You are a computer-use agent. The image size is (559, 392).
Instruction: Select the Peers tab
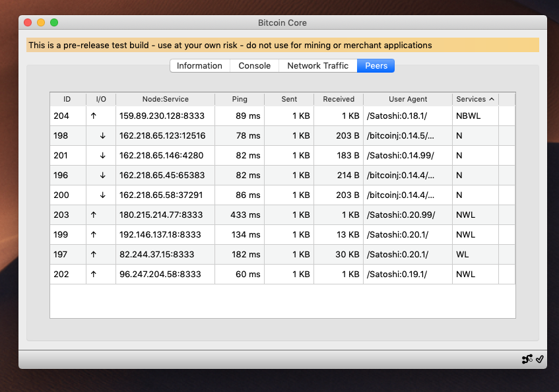[x=376, y=65]
